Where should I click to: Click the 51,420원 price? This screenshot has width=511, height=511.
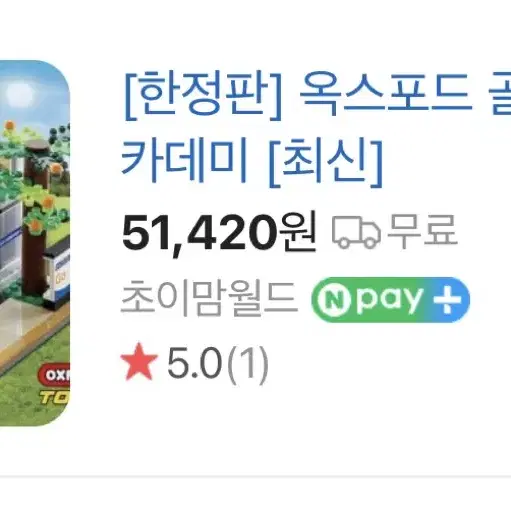pos(218,232)
